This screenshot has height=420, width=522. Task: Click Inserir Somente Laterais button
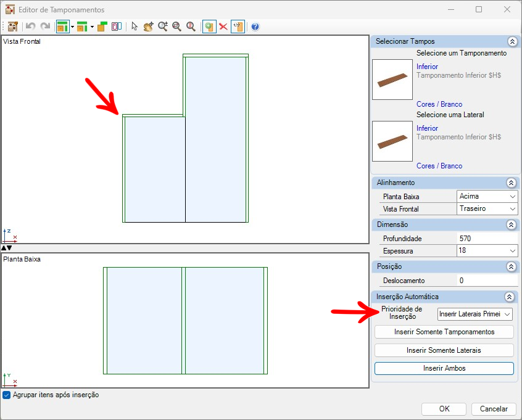[444, 350]
